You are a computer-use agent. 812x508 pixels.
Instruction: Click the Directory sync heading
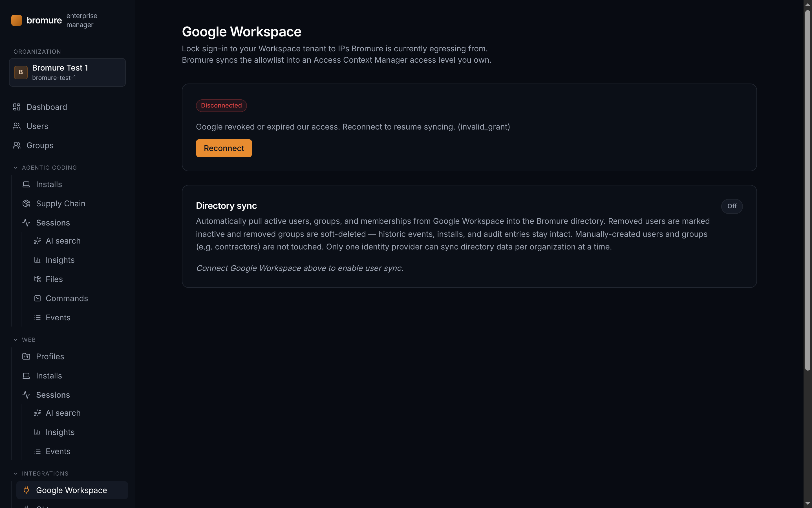point(226,206)
